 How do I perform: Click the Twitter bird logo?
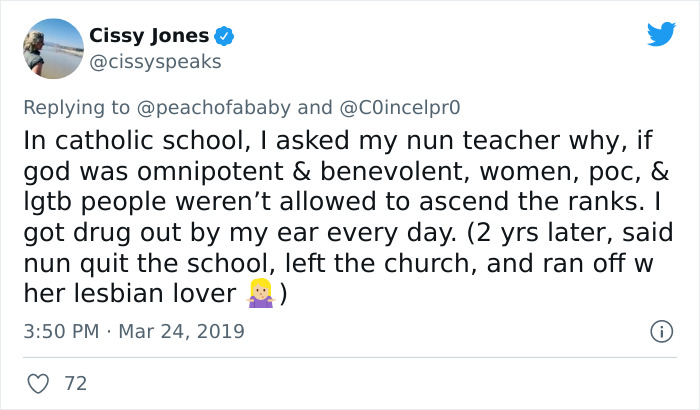(661, 34)
